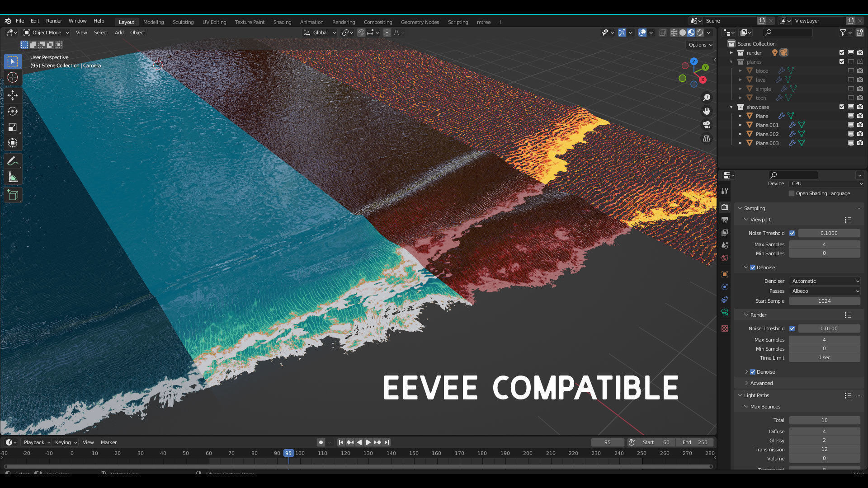Choose the Move tool

coord(13,95)
